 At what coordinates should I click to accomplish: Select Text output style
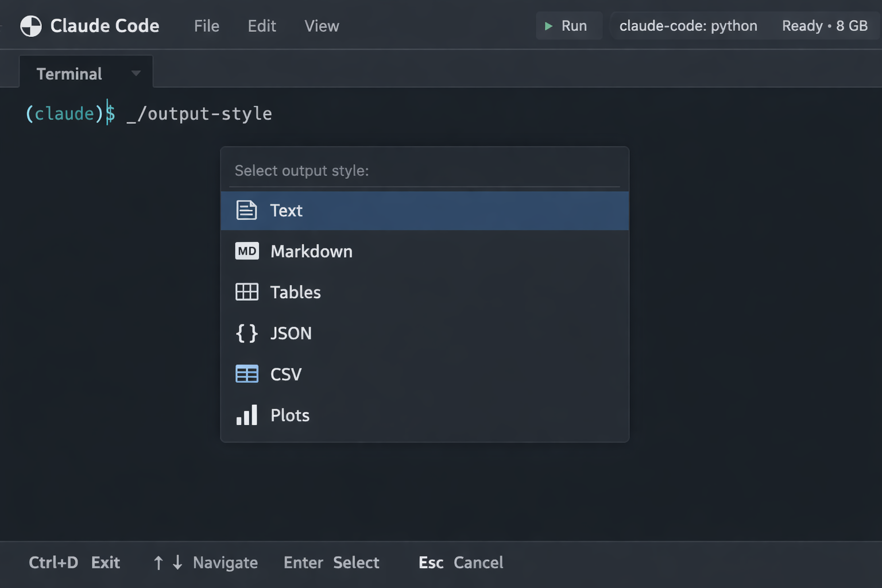click(425, 211)
